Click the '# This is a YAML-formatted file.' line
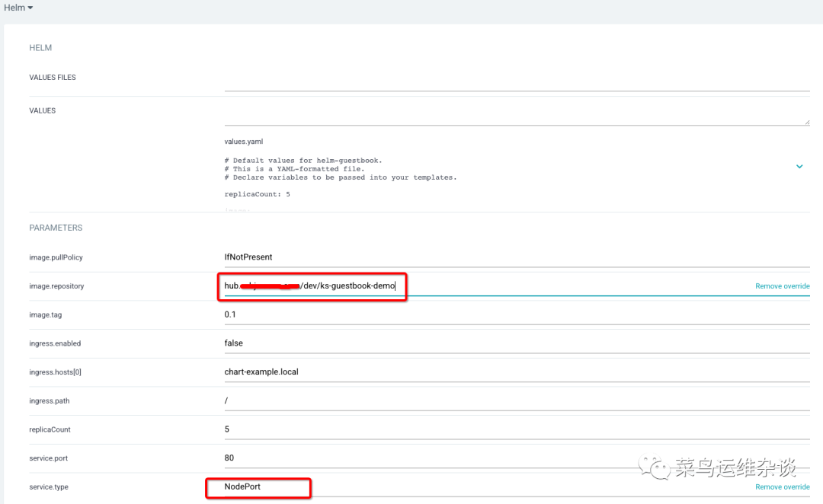This screenshot has width=823, height=504. [x=294, y=169]
